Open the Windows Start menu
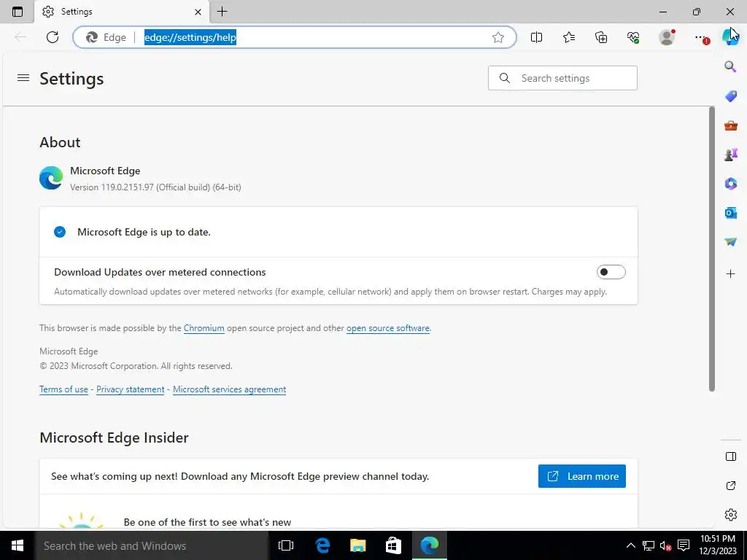 tap(18, 545)
